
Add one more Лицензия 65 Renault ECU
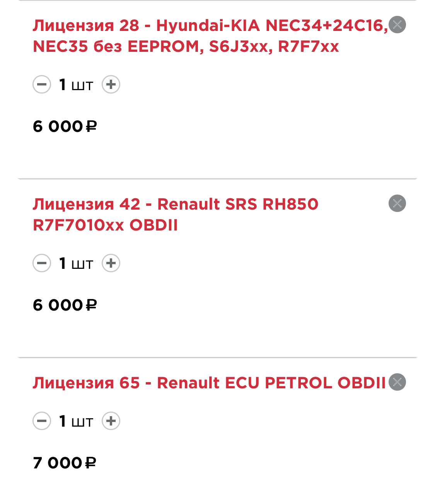point(111,421)
